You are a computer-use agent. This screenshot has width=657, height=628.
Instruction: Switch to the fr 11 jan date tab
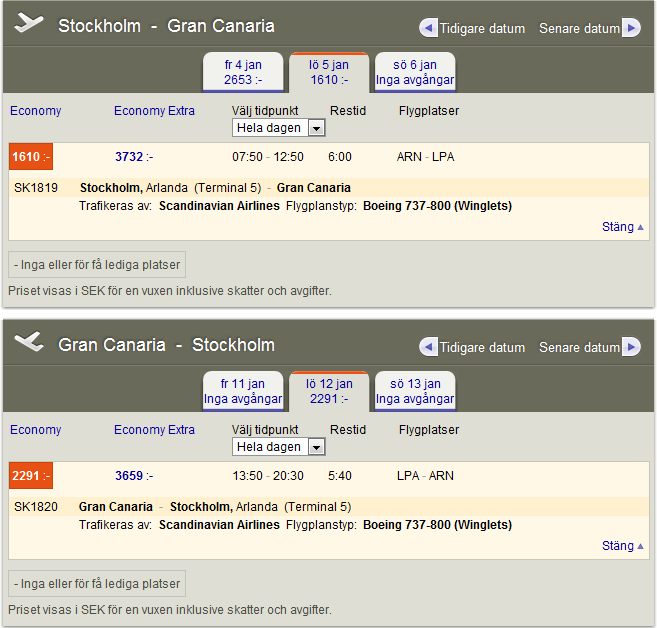pos(242,391)
